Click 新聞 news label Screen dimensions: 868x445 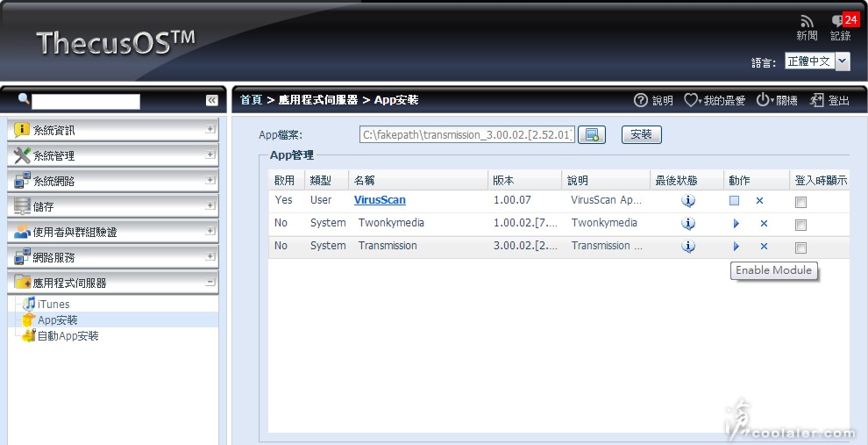807,35
